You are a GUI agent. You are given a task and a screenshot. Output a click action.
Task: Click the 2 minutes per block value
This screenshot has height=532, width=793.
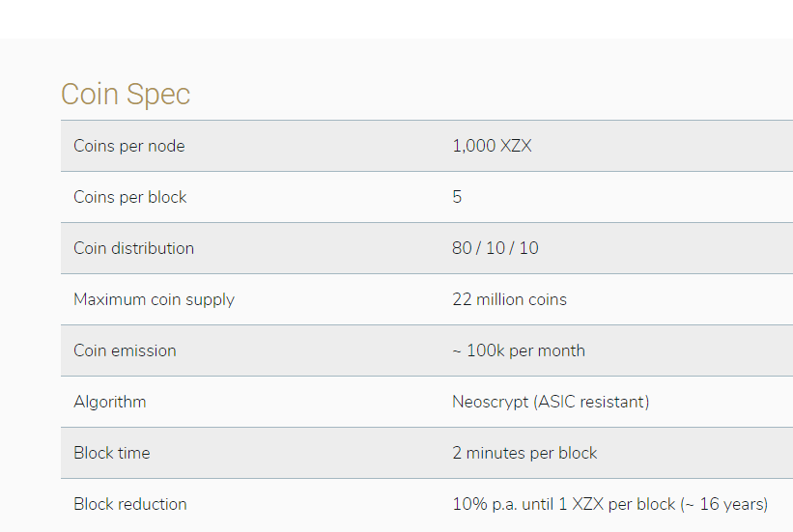[524, 453]
